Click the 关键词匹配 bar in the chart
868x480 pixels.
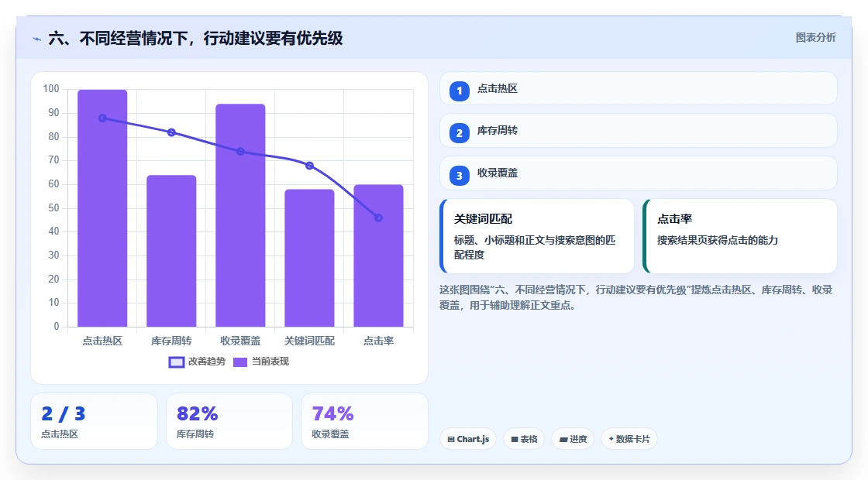pos(309,259)
